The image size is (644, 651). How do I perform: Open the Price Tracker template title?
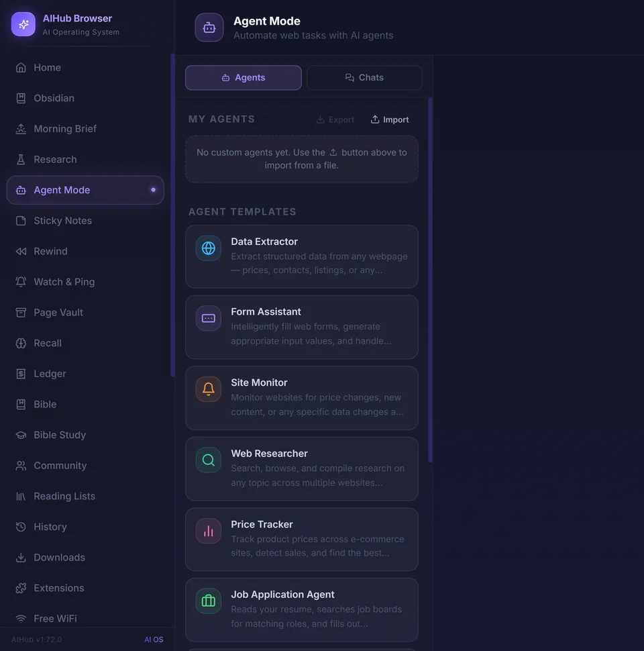coord(262,524)
